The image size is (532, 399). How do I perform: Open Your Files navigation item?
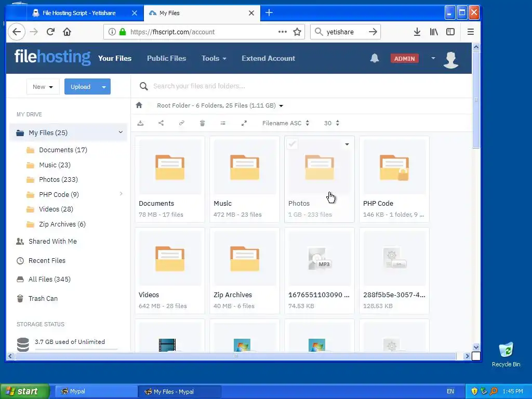[x=115, y=58]
